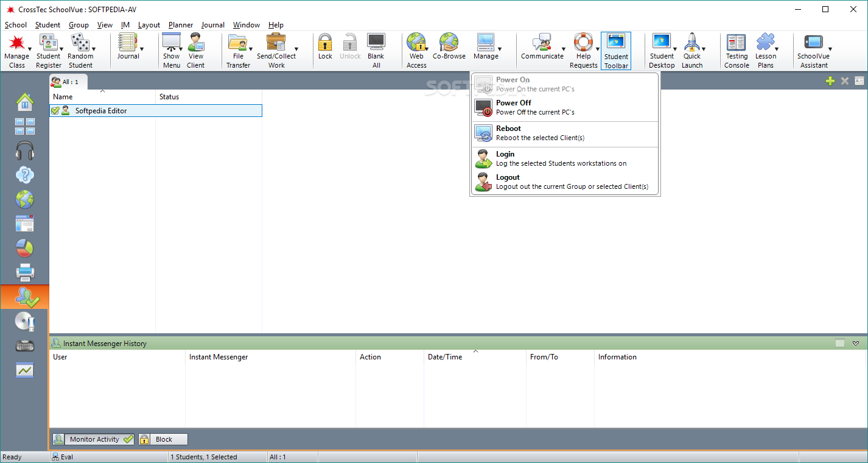Sort history by Date/Time column header
Screen dimensions: 868x463
pyautogui.click(x=475, y=357)
